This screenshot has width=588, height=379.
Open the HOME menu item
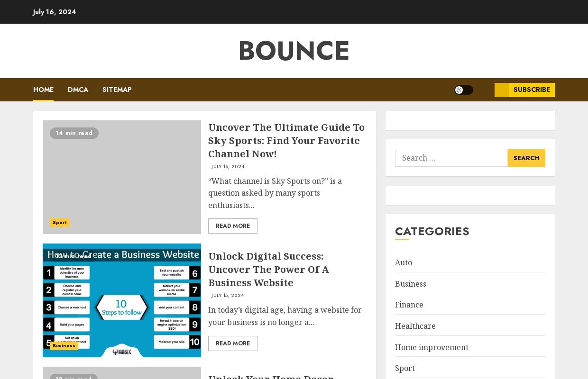[43, 90]
